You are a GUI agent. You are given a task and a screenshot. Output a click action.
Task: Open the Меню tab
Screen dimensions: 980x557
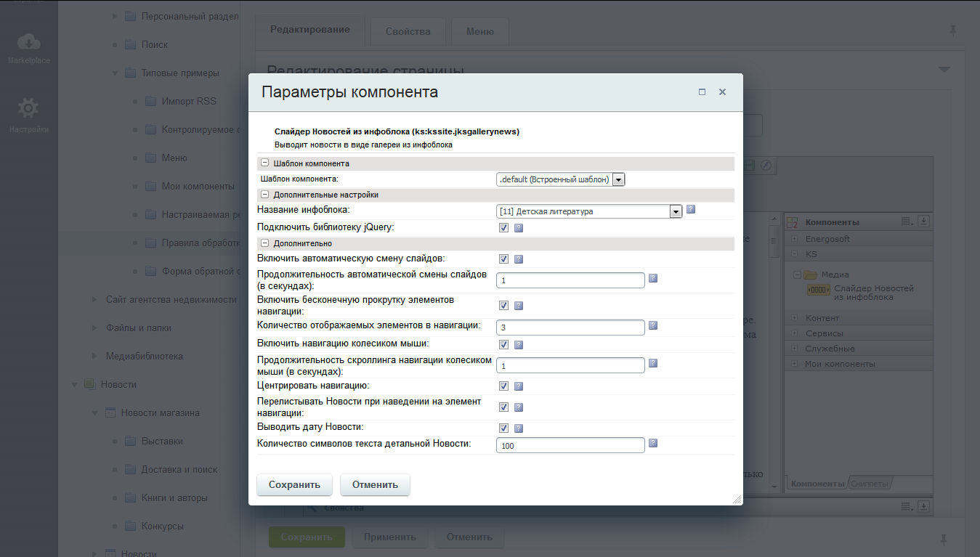tap(479, 31)
